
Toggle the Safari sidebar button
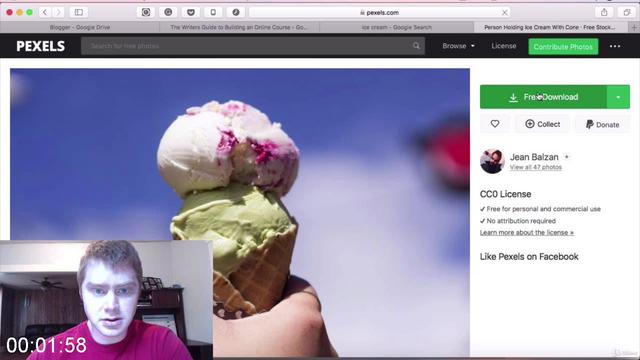coord(79,12)
